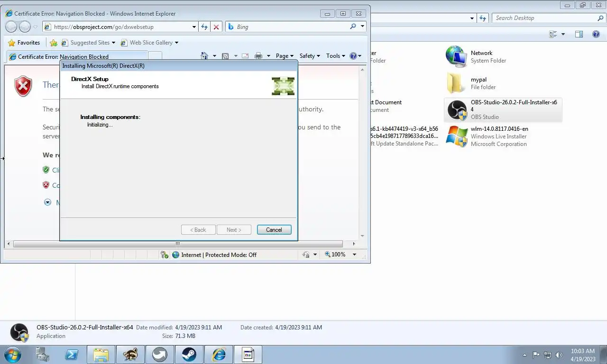Click the red shield continue-to-website icon
The height and width of the screenshot is (364, 607).
click(46, 185)
